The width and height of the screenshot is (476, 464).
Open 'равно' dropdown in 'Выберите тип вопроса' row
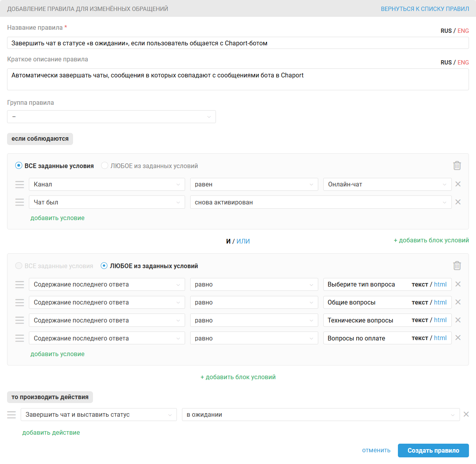pos(254,284)
